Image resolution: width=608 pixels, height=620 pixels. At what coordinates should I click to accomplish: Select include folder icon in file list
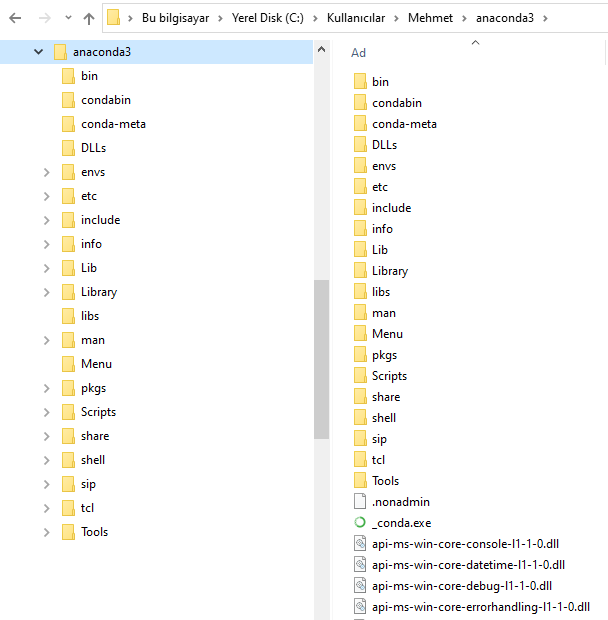click(x=360, y=207)
